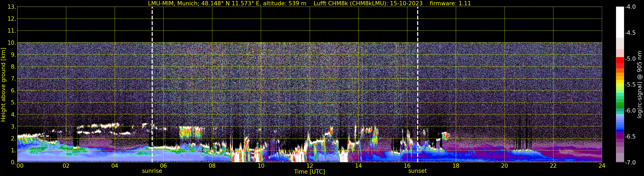Click the 'Height above ground [km]' axis title
The height and width of the screenshot is (176, 644).
[x=3, y=85]
